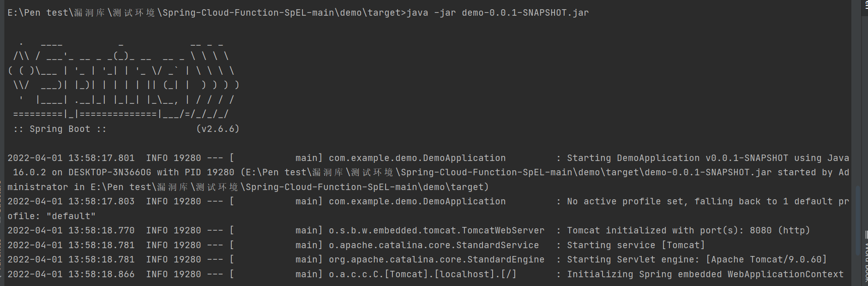
Task: Click the DESKTOP-3N3660G hostname text
Action: click(x=109, y=173)
